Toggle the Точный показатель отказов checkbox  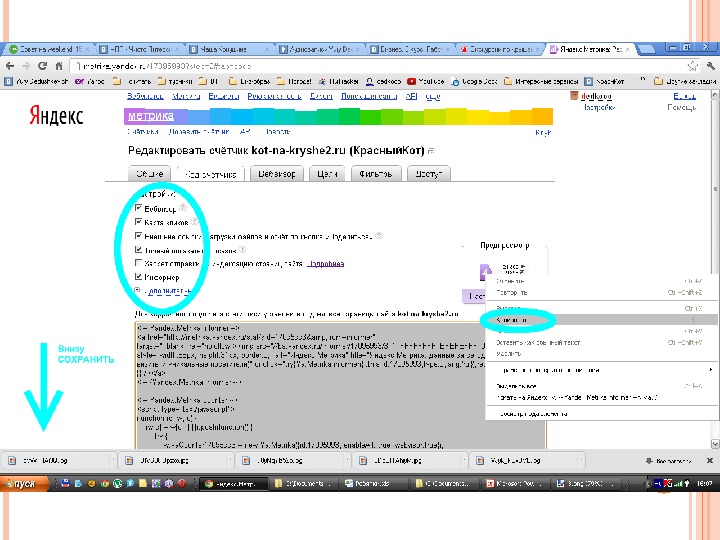[138, 249]
